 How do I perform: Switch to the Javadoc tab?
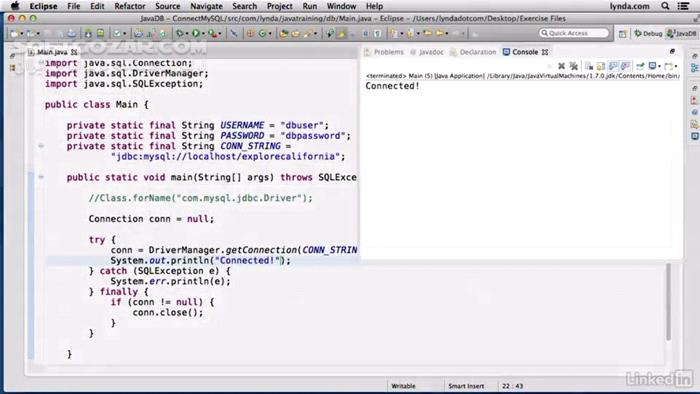pyautogui.click(x=427, y=52)
